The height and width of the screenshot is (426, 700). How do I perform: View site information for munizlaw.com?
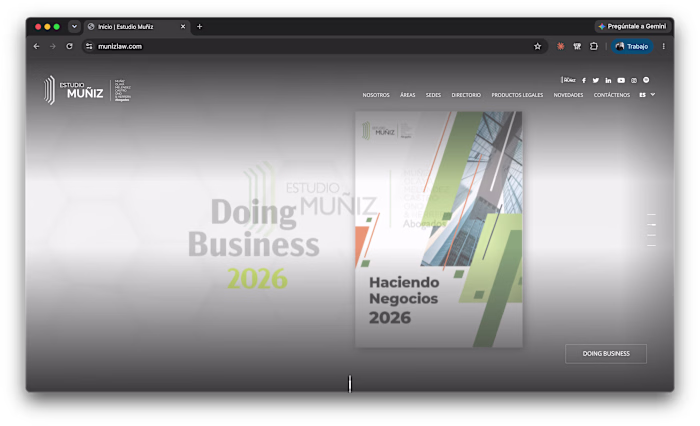pyautogui.click(x=89, y=46)
